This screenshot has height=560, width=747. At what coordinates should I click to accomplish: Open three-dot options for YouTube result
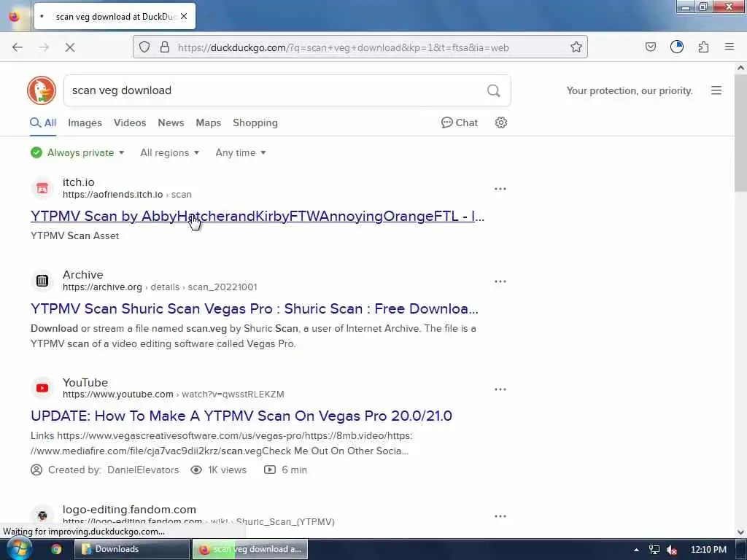[x=500, y=389]
